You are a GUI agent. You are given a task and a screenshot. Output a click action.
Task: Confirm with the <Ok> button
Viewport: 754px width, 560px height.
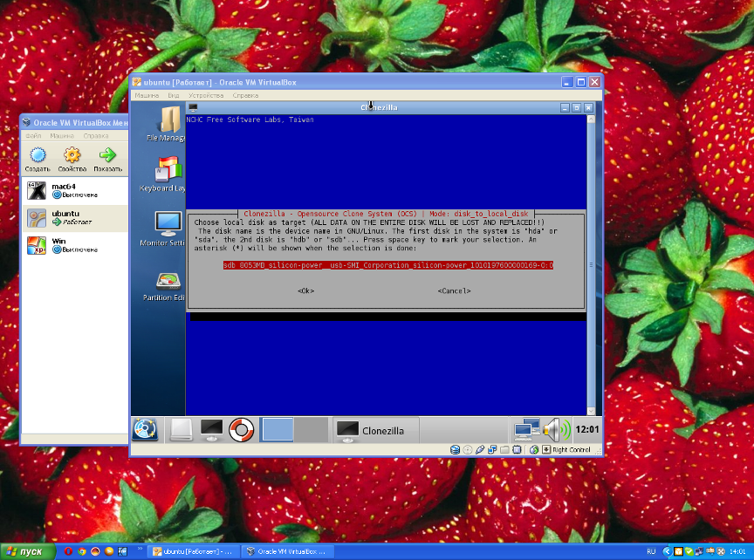click(305, 290)
